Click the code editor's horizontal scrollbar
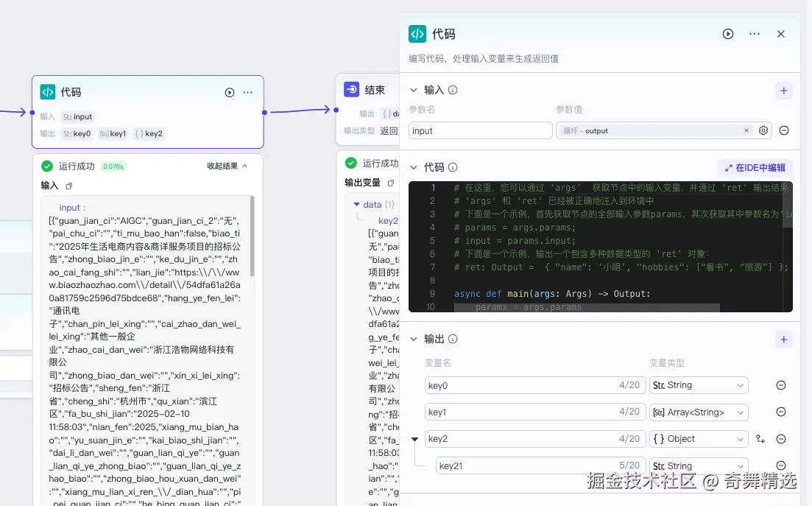The height and width of the screenshot is (506, 812). click(587, 308)
